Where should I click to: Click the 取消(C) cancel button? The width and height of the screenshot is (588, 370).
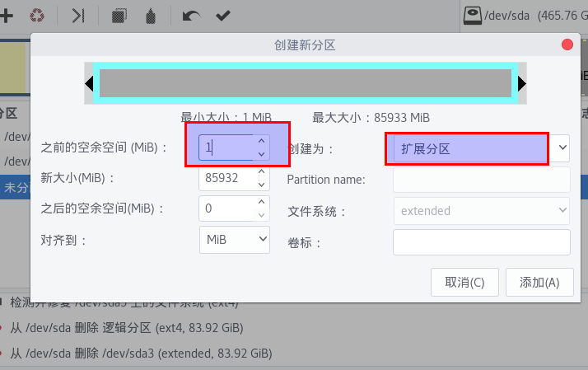click(x=464, y=282)
